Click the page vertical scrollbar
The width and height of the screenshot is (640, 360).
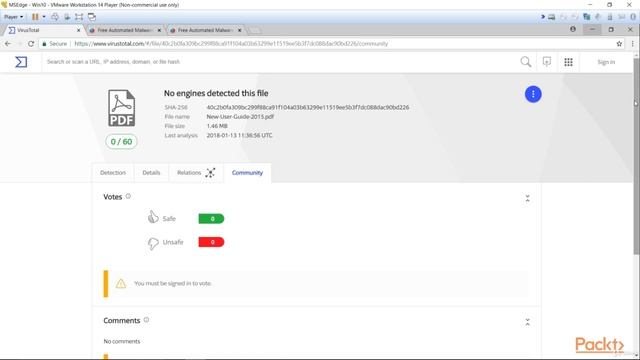point(636,157)
